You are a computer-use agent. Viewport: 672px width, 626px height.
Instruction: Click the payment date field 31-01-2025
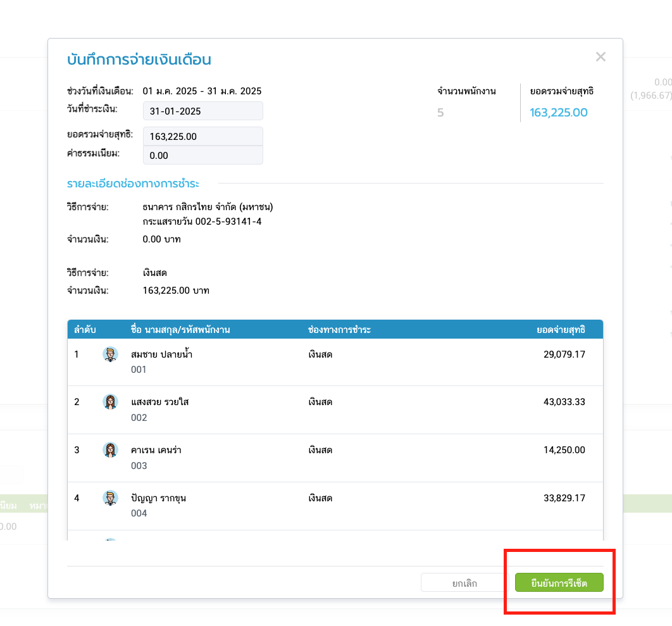pyautogui.click(x=202, y=111)
